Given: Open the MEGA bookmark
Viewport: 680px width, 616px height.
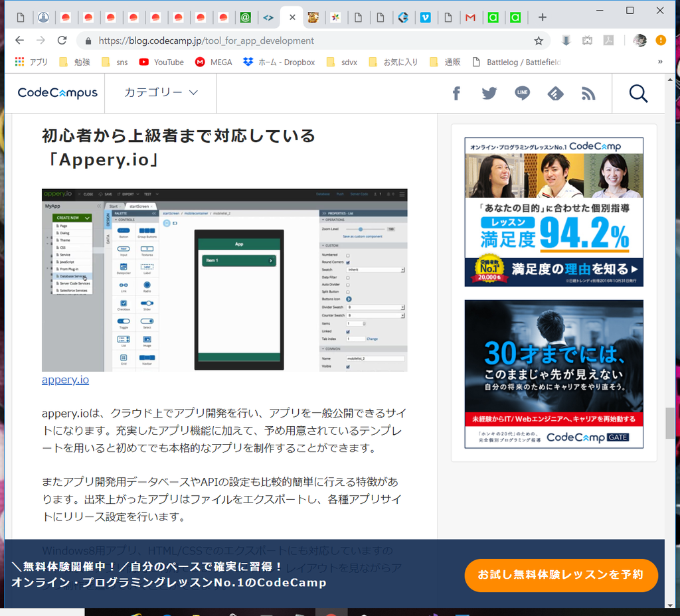Looking at the screenshot, I should coord(213,62).
